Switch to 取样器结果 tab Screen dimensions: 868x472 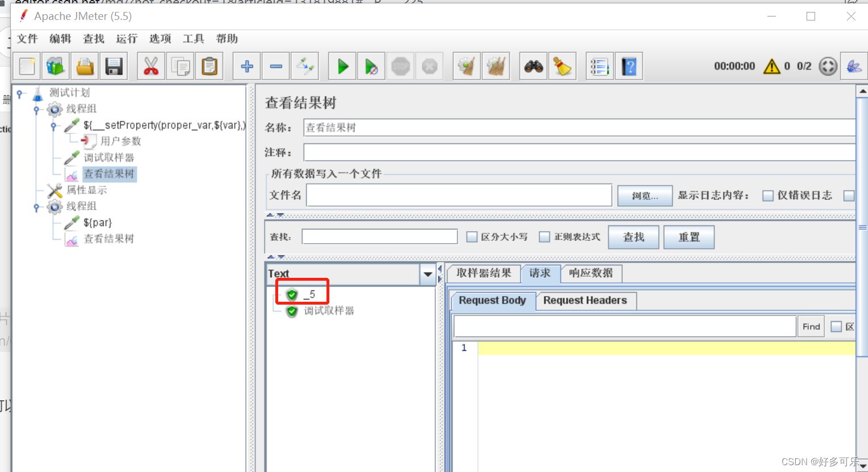pyautogui.click(x=484, y=273)
